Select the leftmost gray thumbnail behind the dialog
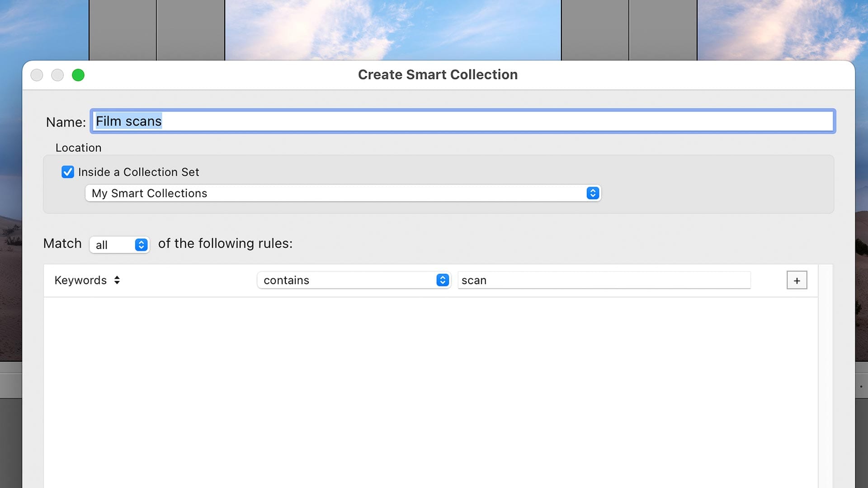Viewport: 868px width, 488px height. click(123, 29)
